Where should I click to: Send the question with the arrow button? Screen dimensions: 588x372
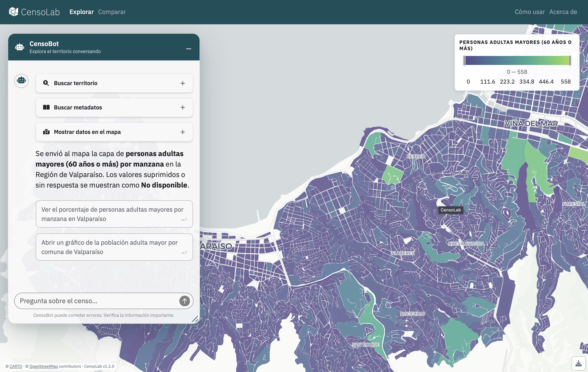coord(185,301)
